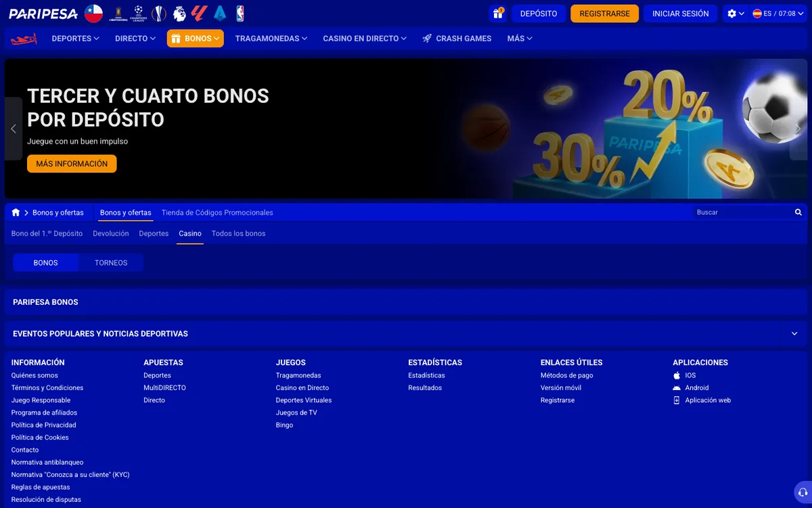
Task: Open Política de Privacidad link
Action: click(x=43, y=425)
